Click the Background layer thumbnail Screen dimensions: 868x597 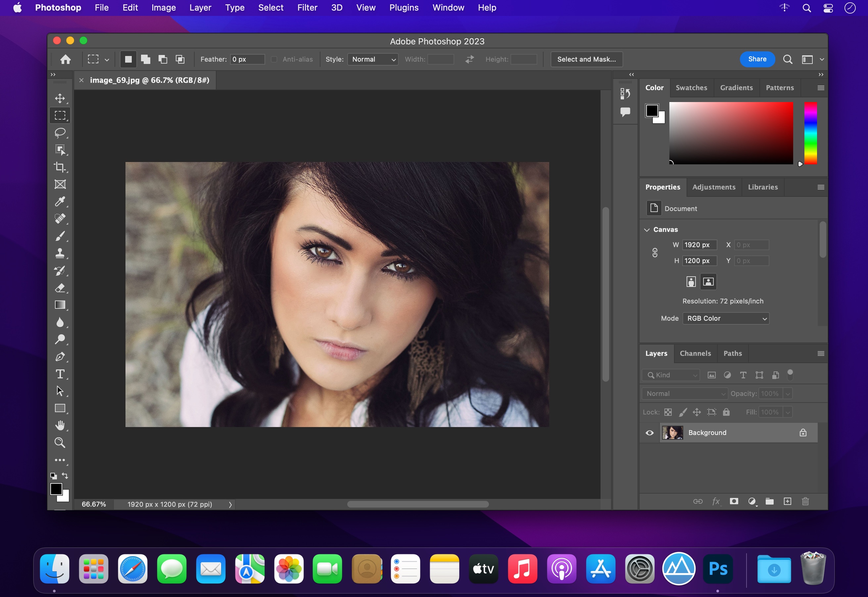click(x=672, y=433)
